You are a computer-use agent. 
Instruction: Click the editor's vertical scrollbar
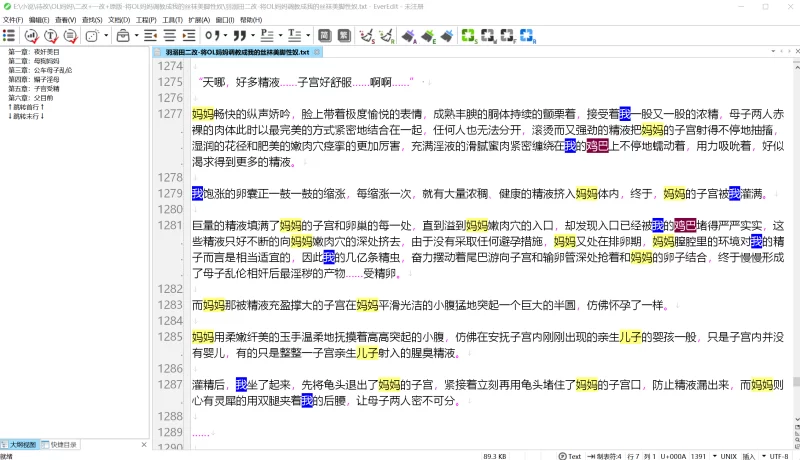(795, 250)
